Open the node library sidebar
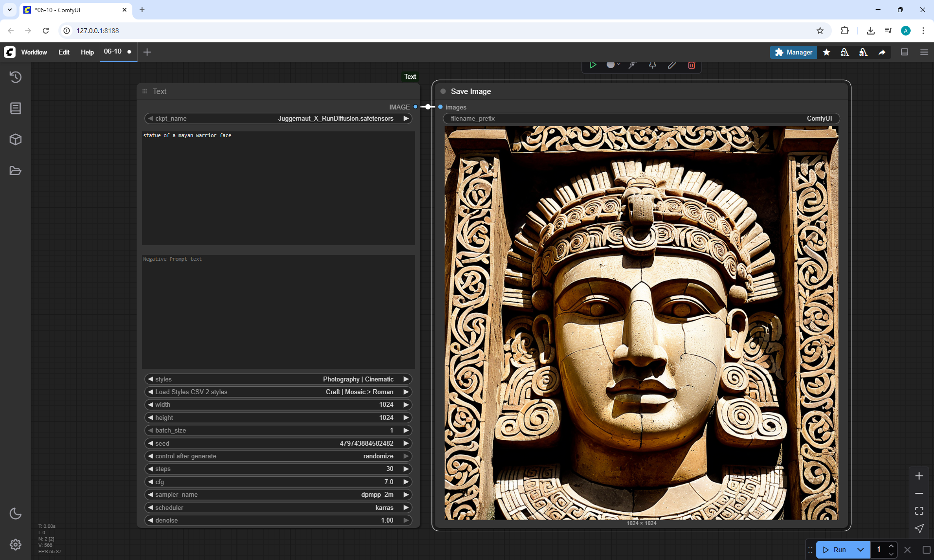The image size is (934, 560). click(16, 108)
